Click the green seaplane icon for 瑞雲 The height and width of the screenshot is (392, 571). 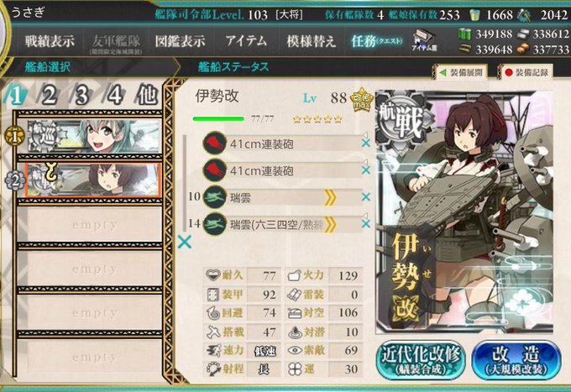[x=214, y=197]
